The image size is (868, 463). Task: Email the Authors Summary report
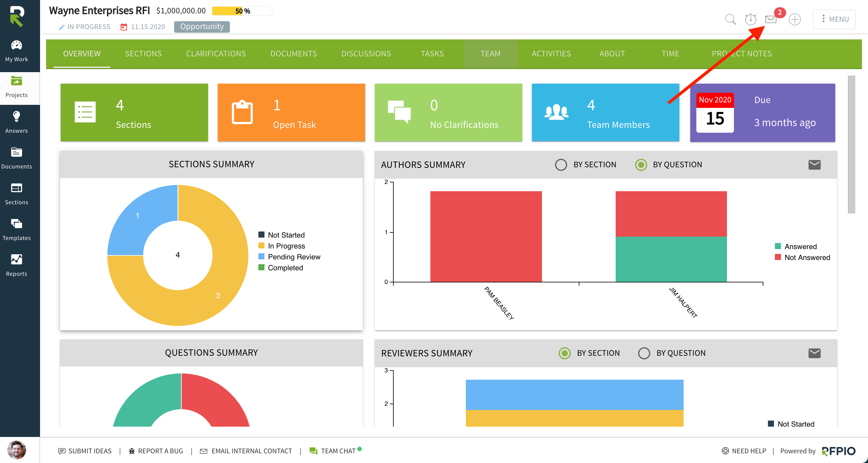tap(814, 165)
